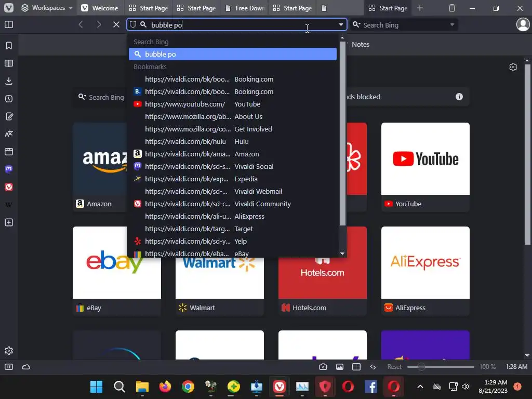The height and width of the screenshot is (399, 532).
Task: Open the Windows Start button
Action: (x=96, y=387)
